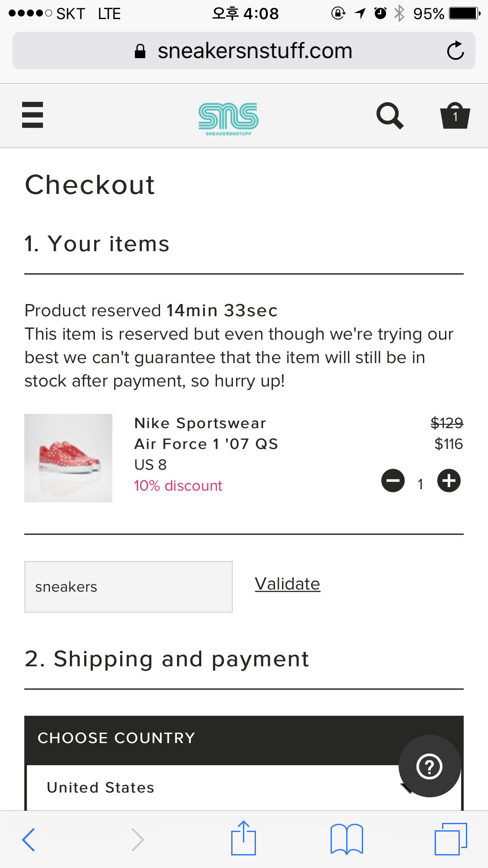Tap the Choose Country header bar
The height and width of the screenshot is (868, 488).
tap(208, 738)
